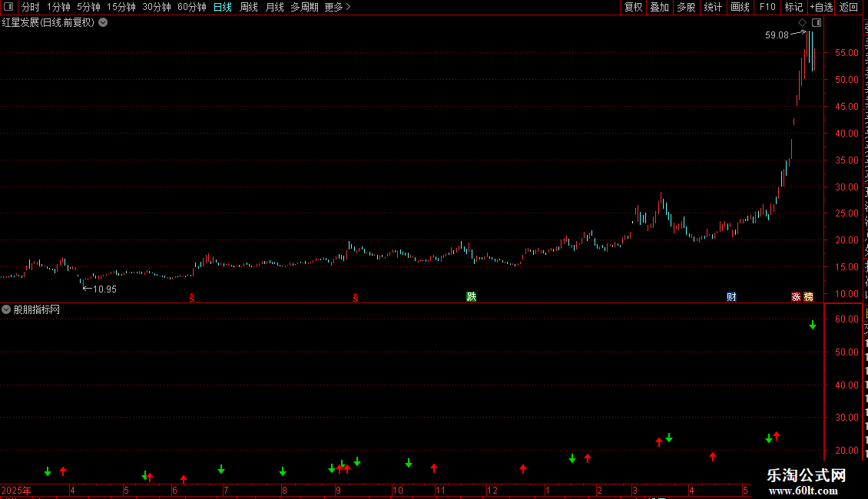The image size is (868, 499).
Task: Select the 5分钟 period
Action: coord(88,7)
